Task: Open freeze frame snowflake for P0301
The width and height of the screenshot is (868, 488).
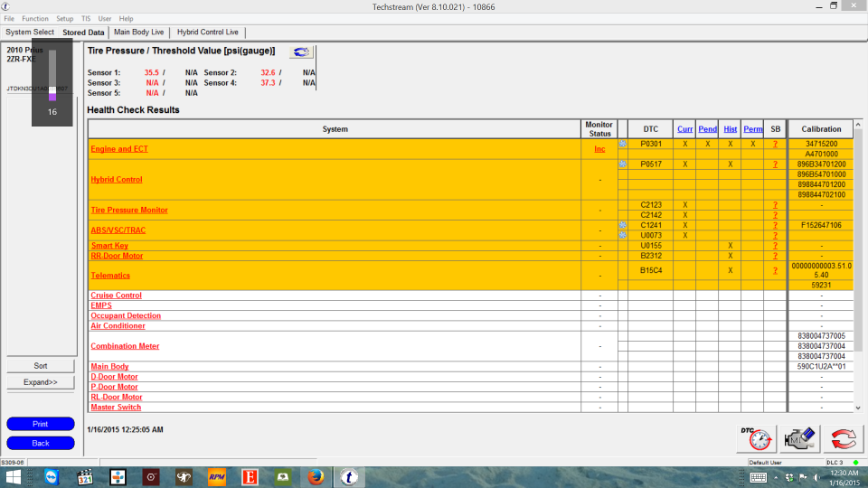Action: (623, 144)
